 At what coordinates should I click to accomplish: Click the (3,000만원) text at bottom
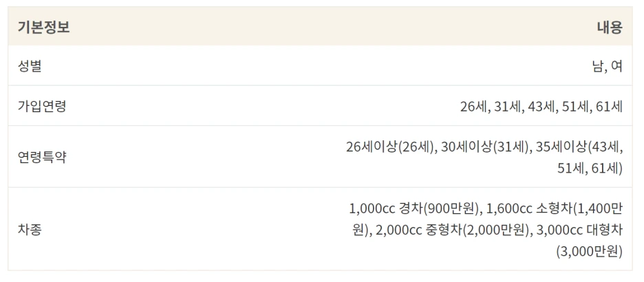click(590, 251)
